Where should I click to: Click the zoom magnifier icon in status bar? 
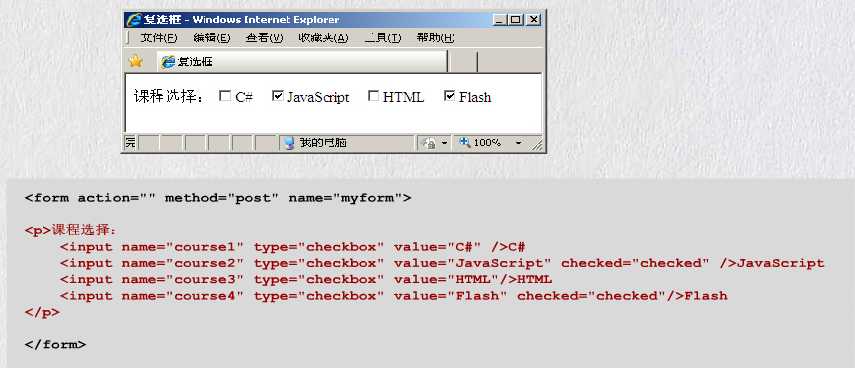point(465,142)
